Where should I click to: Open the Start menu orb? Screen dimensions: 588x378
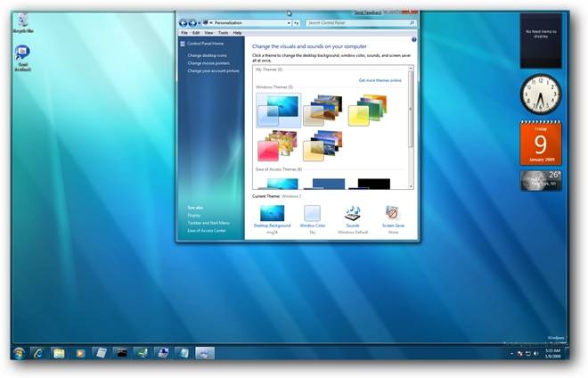[19, 353]
